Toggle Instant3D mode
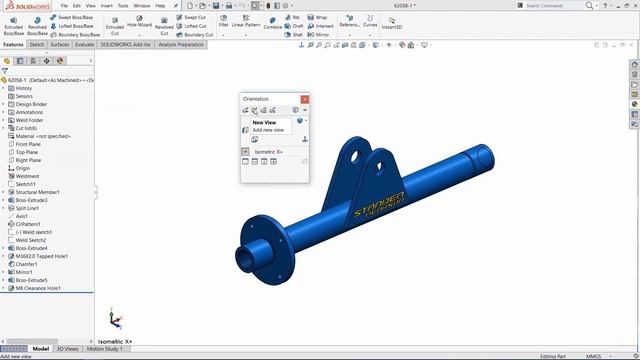This screenshot has width=640, height=360. click(391, 23)
